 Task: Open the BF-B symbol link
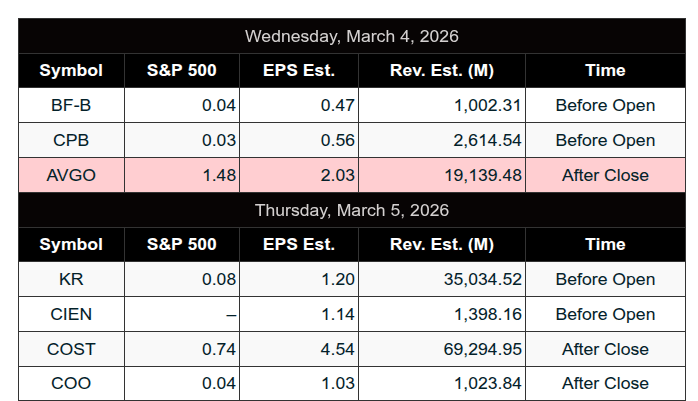point(71,105)
